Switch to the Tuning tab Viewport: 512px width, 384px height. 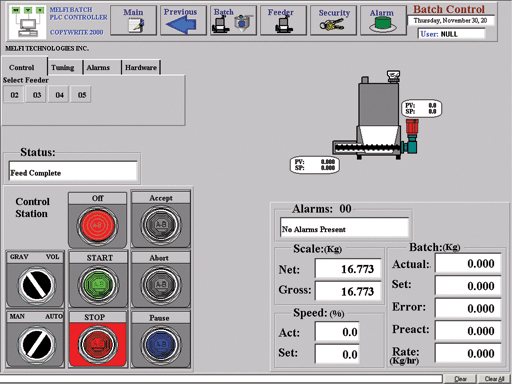[x=63, y=67]
